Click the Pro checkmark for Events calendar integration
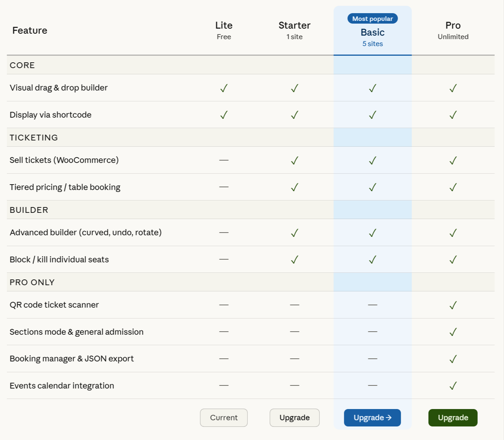Screen dimensions: 504x440 click(x=453, y=386)
